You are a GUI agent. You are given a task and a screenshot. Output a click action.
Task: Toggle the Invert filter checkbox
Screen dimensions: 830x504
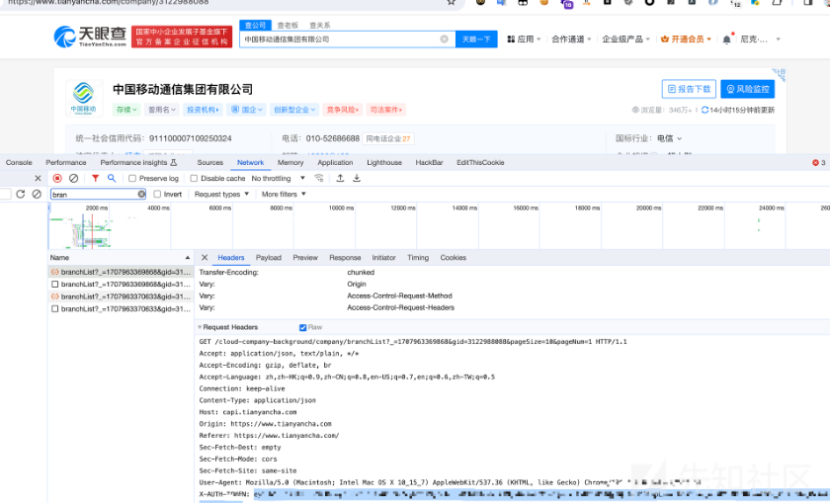[157, 195]
